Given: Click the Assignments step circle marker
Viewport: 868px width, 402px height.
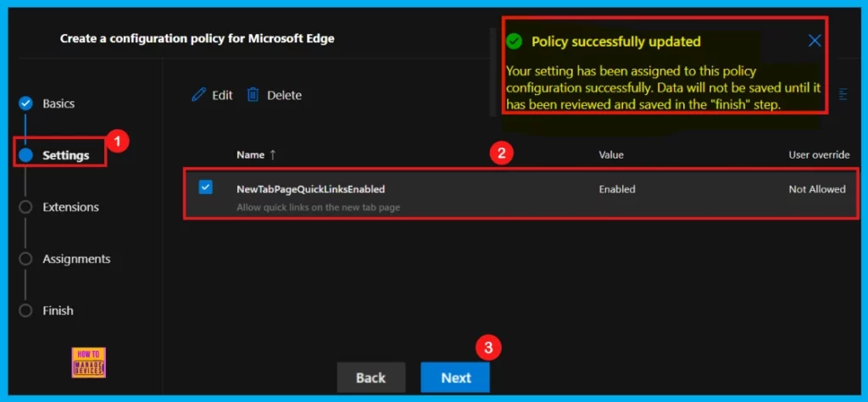Looking at the screenshot, I should click(x=25, y=259).
